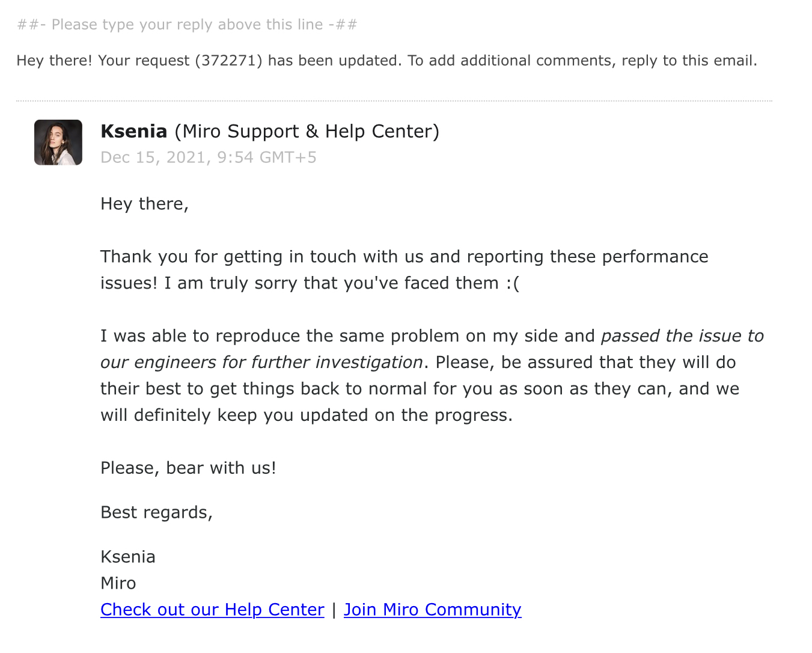The image size is (812, 653).
Task: Click the request number 372271
Action: [x=229, y=61]
